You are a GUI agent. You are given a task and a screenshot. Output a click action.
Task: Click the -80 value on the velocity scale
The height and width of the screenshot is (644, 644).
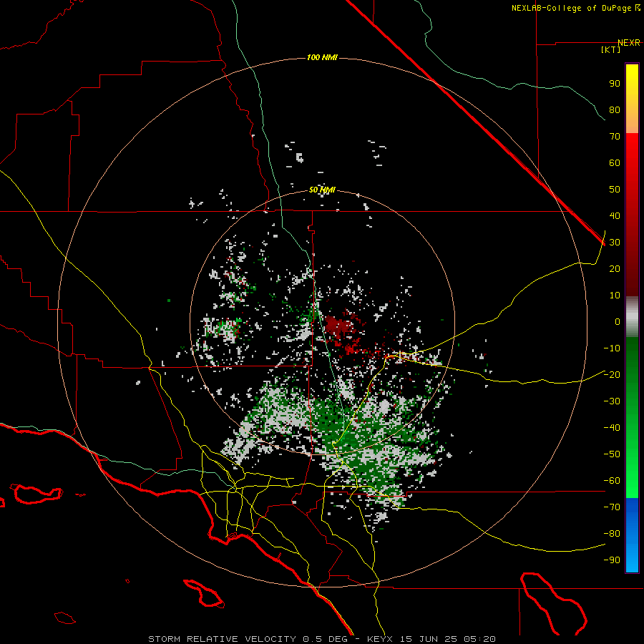612,534
